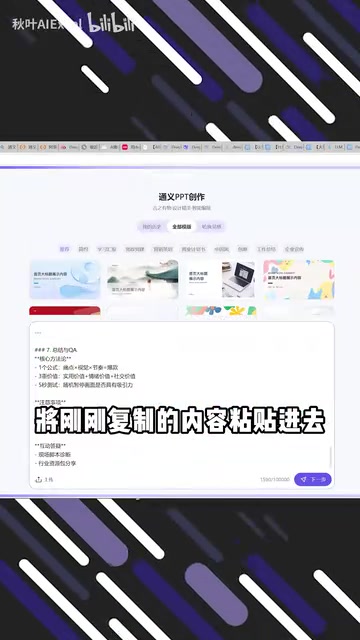Choose the 商业计划书 template category
This screenshot has height=640, width=360.
(194, 249)
